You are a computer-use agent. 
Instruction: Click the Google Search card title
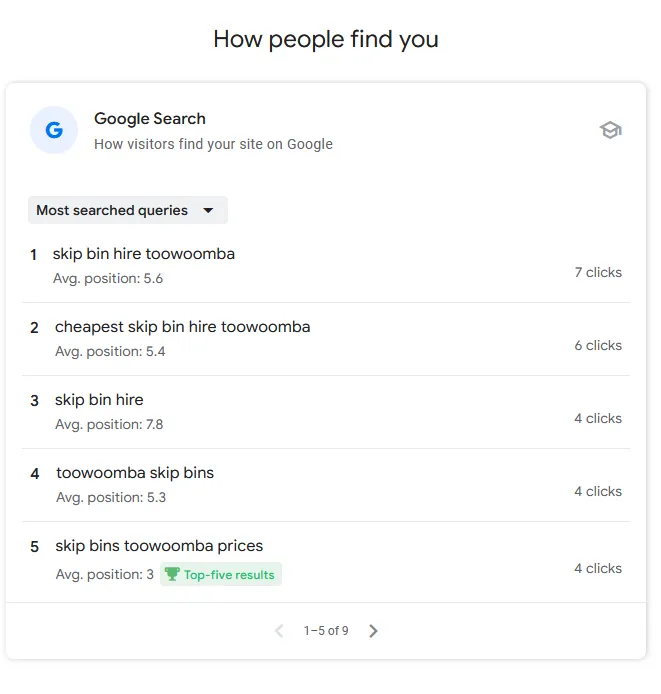[x=150, y=119]
